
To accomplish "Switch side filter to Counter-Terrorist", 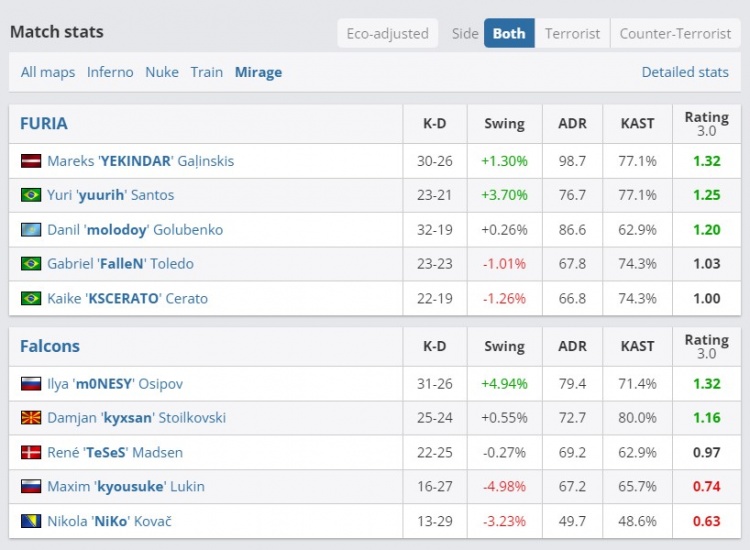I will 675,33.
